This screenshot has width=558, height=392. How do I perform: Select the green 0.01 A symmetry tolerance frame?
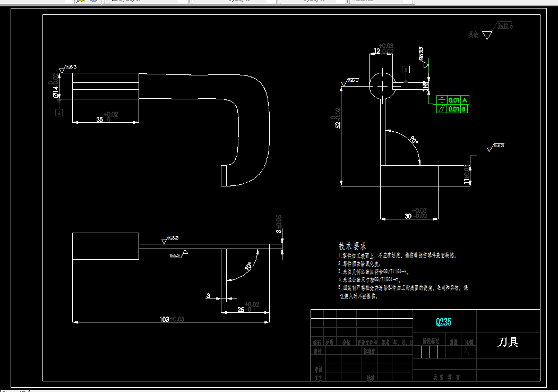(x=453, y=100)
